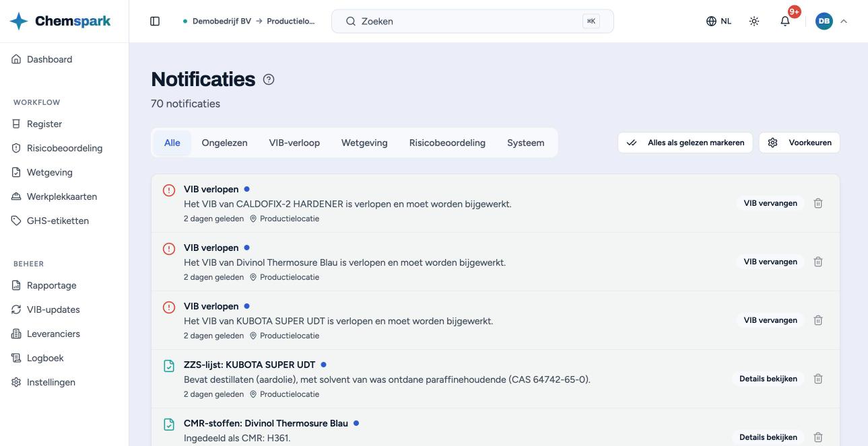Delete the CMR-stoffen Divinol notification
The image size is (868, 446).
tap(818, 437)
